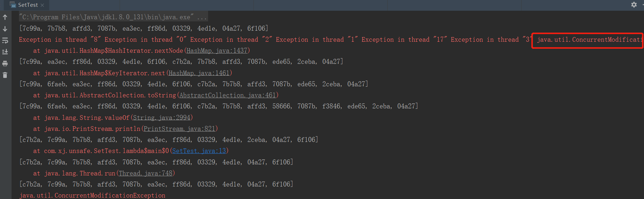Jump to AbstractCollection.java:461 source link
Screen dimensions: 644x199
point(227,95)
